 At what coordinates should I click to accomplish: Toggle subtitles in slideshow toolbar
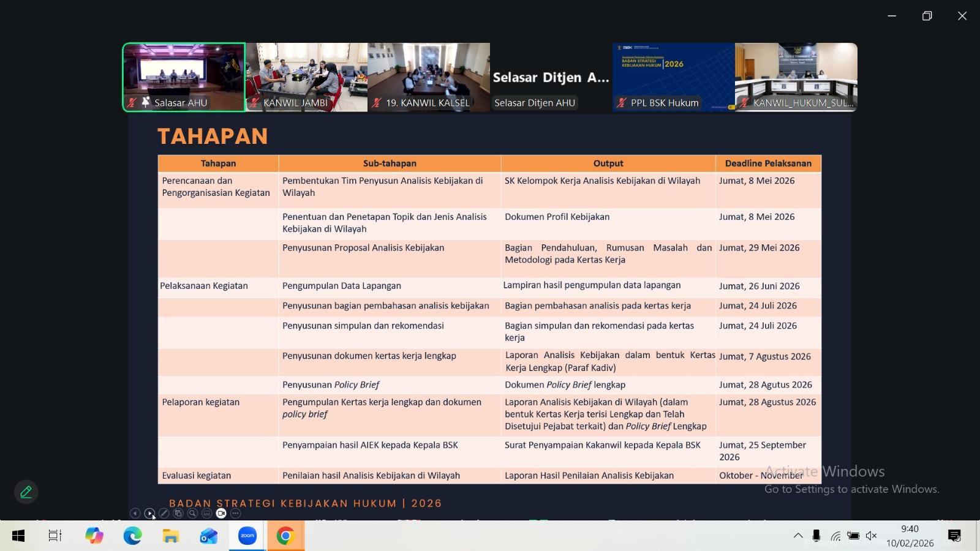(207, 514)
